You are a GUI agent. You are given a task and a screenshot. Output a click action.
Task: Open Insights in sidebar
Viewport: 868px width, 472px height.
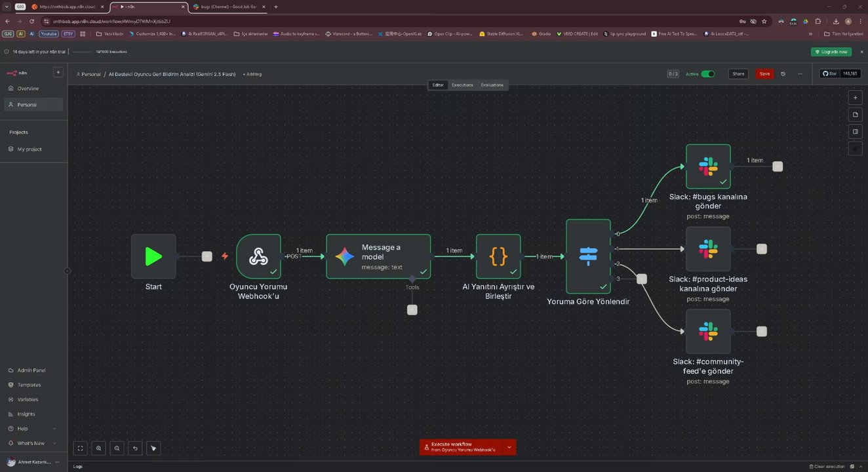pyautogui.click(x=33, y=414)
